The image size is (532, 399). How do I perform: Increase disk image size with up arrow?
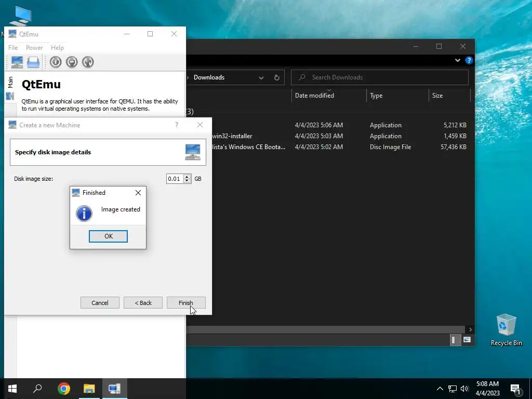coord(187,177)
